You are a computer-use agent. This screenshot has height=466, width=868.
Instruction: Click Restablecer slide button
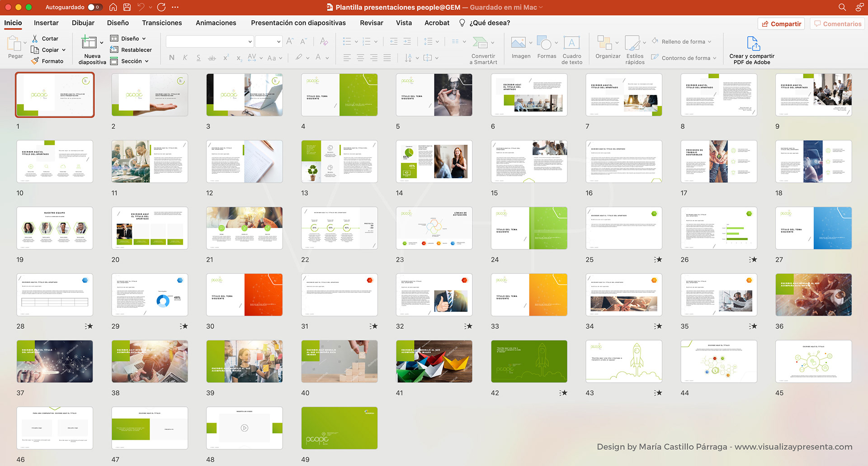click(131, 50)
